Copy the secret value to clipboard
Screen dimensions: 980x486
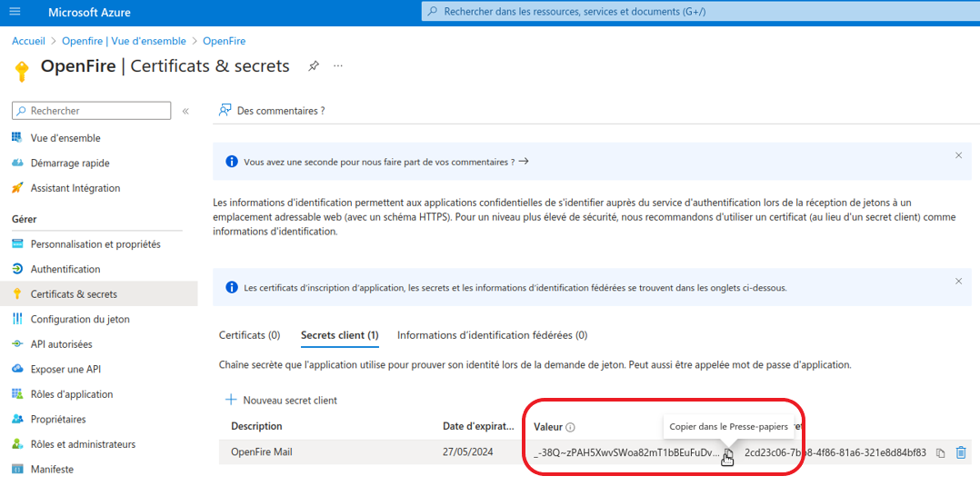point(728,453)
